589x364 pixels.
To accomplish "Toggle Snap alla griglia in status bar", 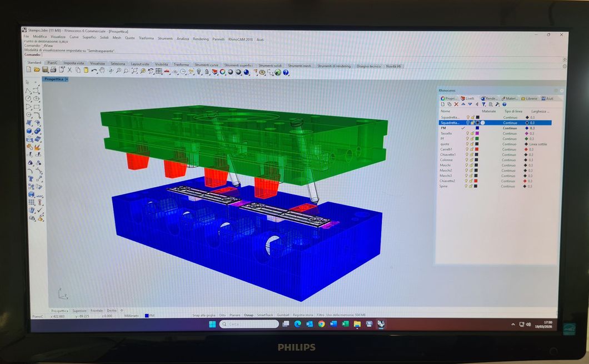I will [x=205, y=315].
